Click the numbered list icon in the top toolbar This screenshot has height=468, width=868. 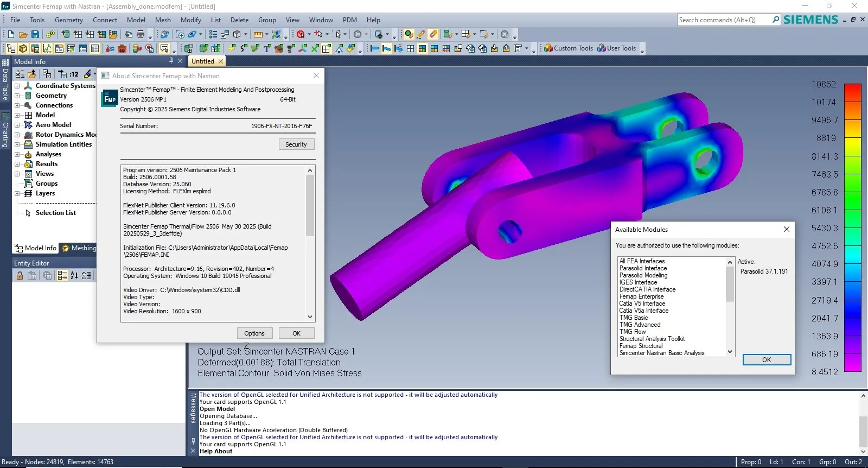coord(213,34)
